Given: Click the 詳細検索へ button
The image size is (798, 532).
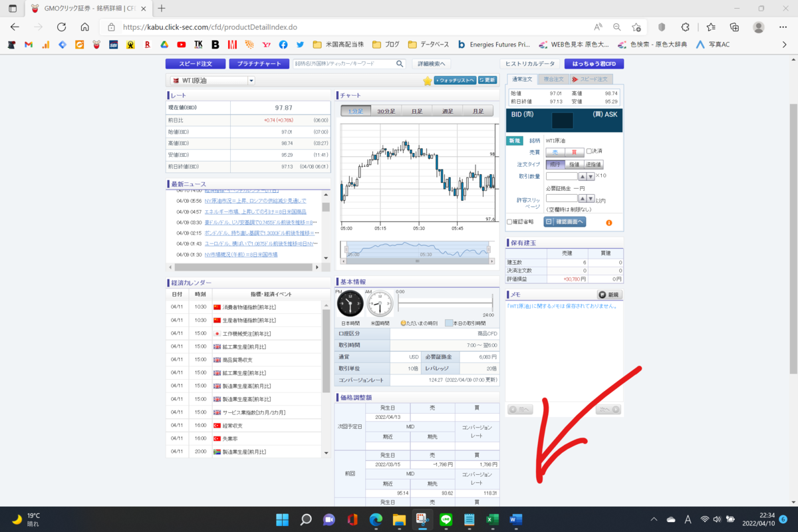Looking at the screenshot, I should [432, 64].
